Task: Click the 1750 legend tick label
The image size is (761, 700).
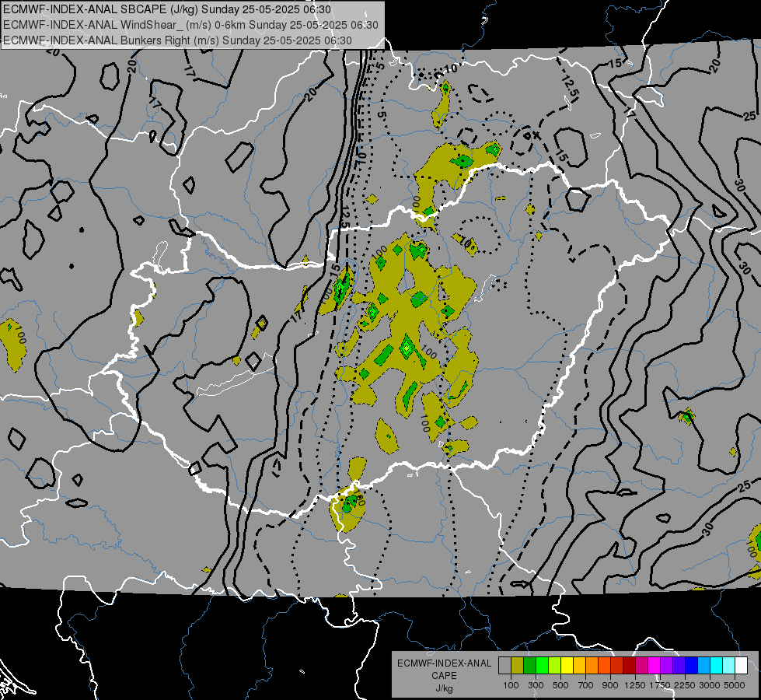Action: click(x=660, y=685)
